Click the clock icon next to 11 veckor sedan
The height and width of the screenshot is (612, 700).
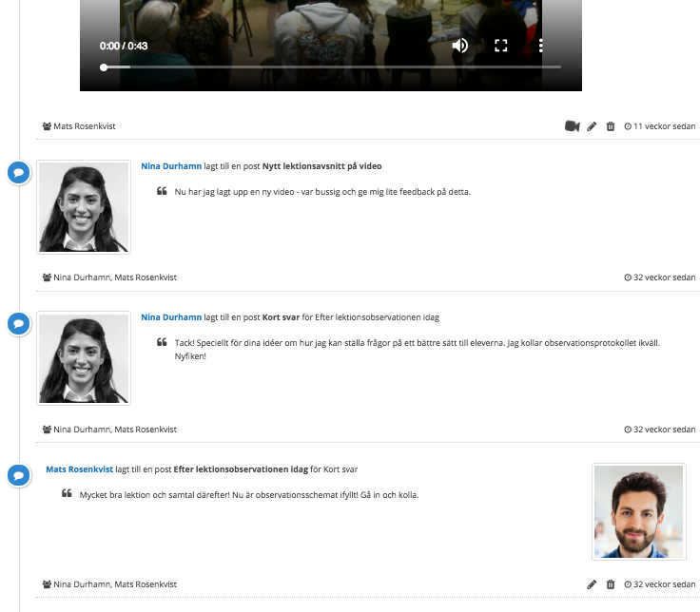628,126
